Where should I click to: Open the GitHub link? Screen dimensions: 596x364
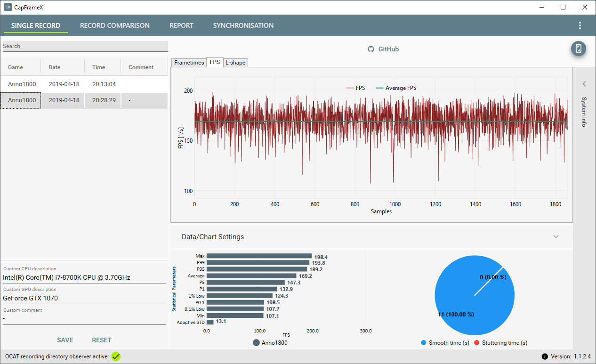point(389,49)
